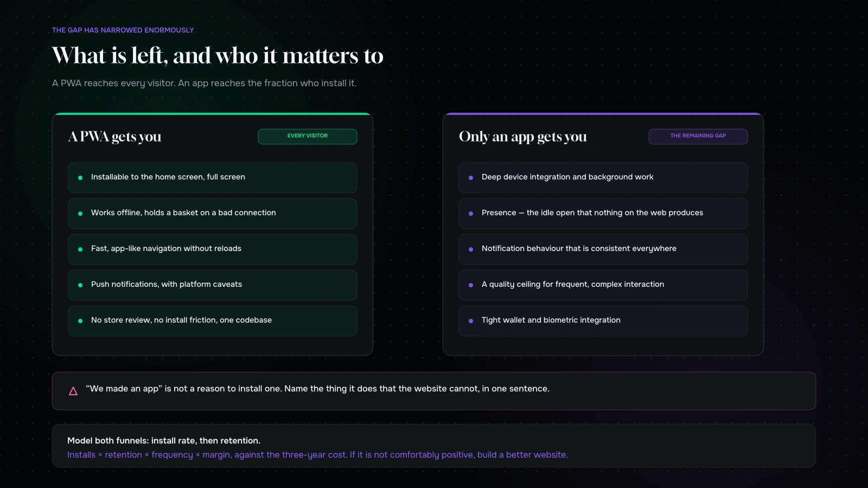Select Notification behaviour consistent everywhere item
Viewport: 868px width, 488px height.
click(x=603, y=249)
